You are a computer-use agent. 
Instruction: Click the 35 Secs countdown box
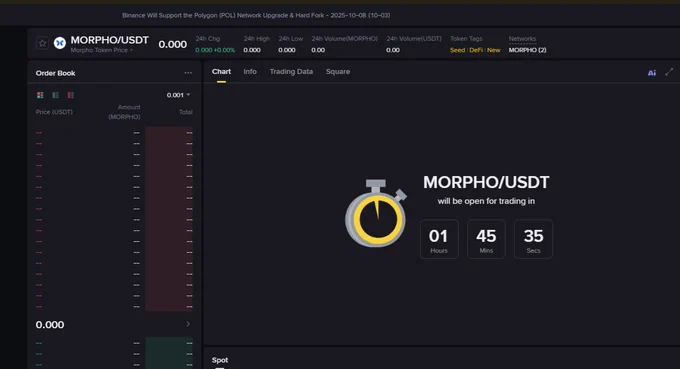533,239
